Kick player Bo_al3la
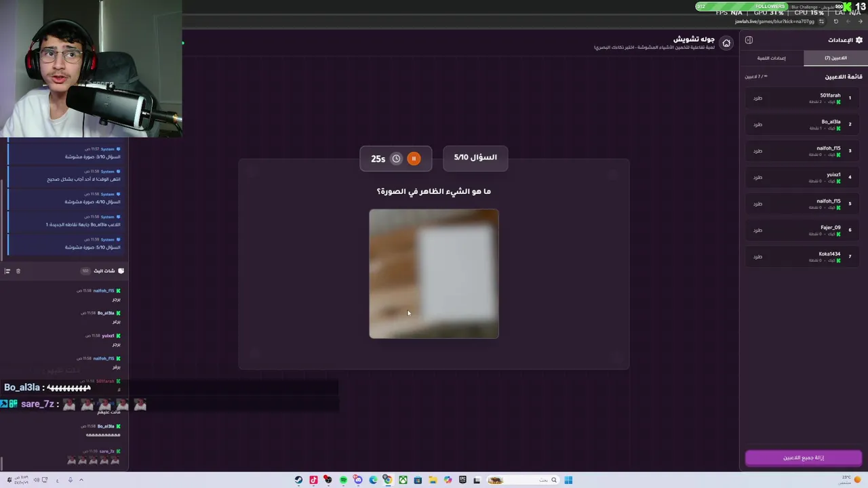Viewport: 868px width, 488px height. pos(757,125)
